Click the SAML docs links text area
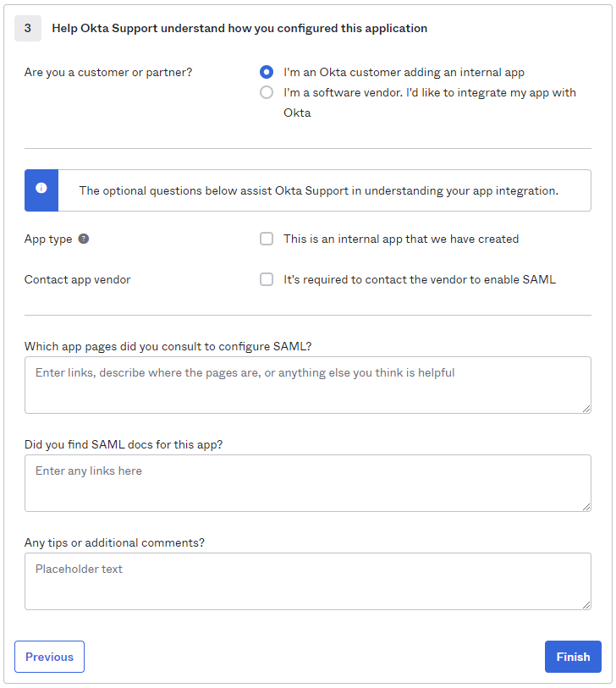 308,482
